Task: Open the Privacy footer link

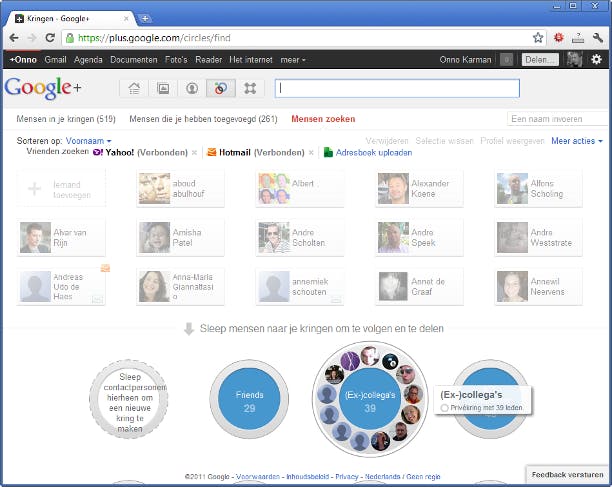Action: pos(347,476)
